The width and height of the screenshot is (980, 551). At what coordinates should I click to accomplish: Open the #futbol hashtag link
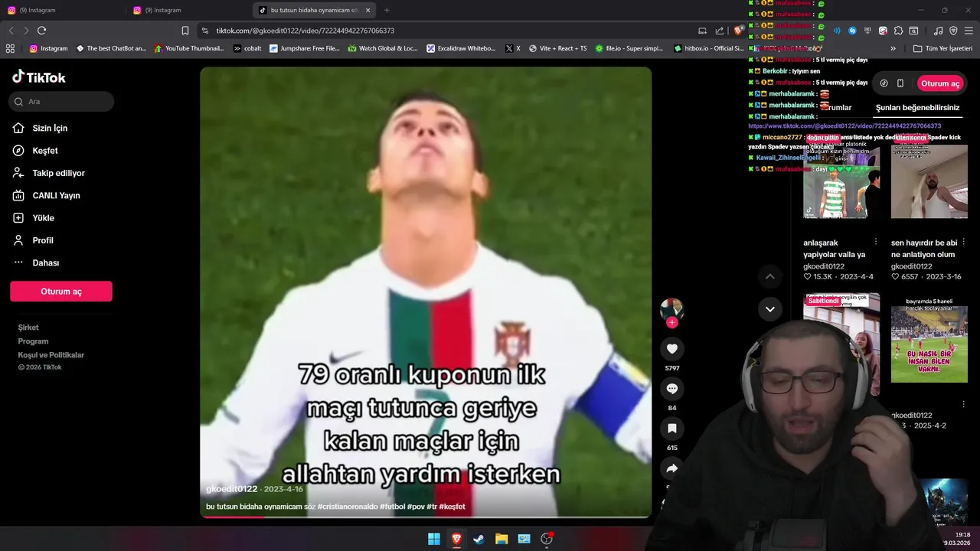(x=392, y=507)
